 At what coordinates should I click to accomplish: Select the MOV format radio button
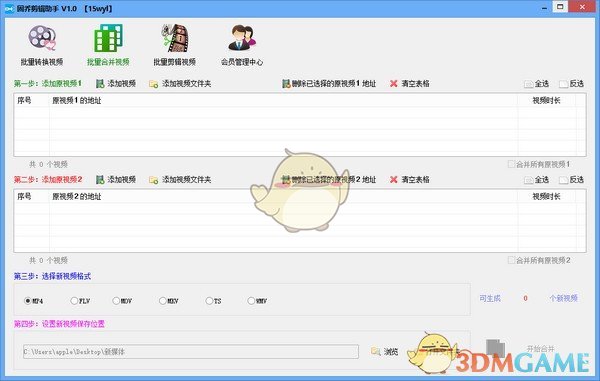116,301
